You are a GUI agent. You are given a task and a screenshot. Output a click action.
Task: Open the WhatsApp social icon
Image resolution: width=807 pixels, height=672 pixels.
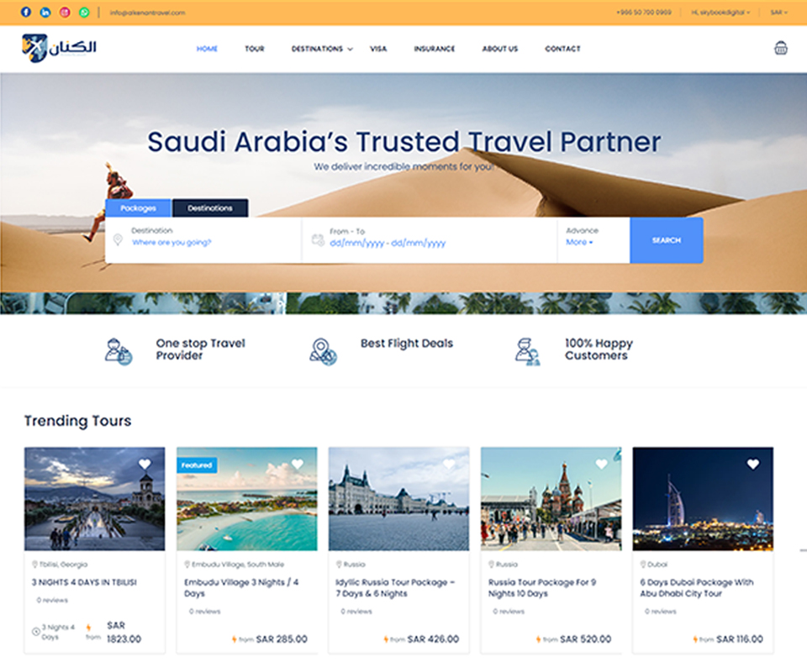84,13
